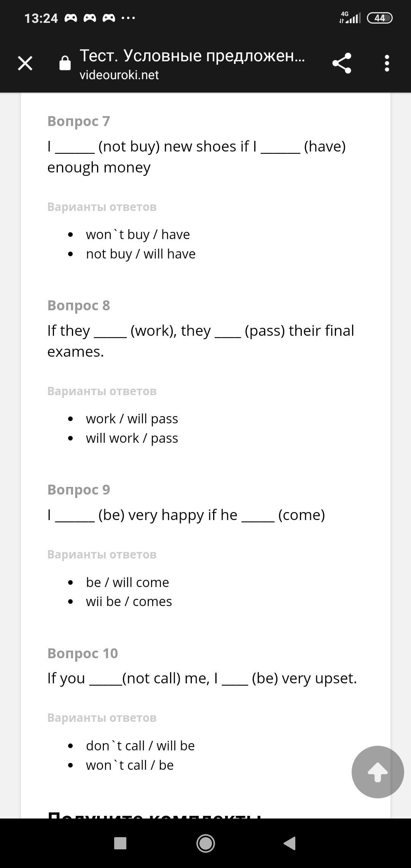Image resolution: width=411 pixels, height=868 pixels.
Task: Tap the "Вопрос 10" question heading
Action: [83, 653]
